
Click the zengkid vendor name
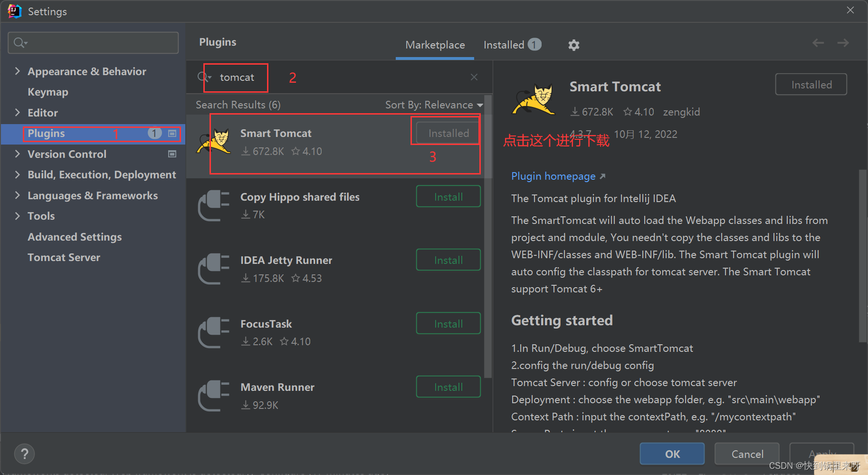point(681,112)
